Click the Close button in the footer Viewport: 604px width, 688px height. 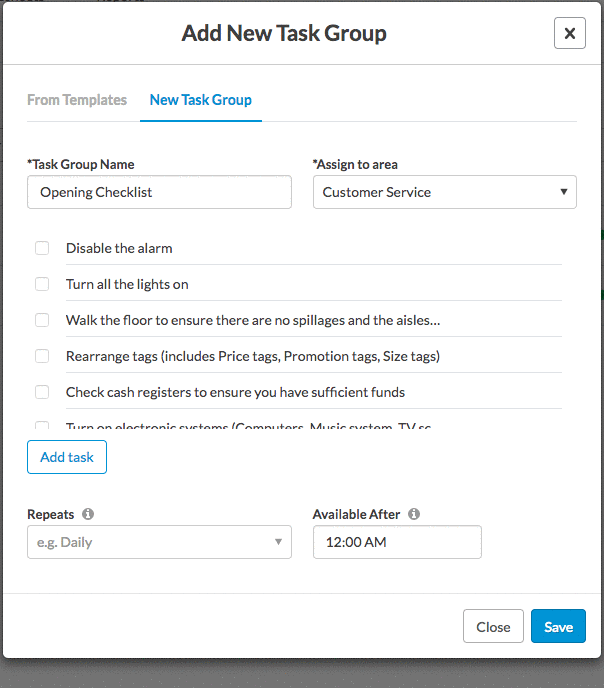[x=493, y=627]
